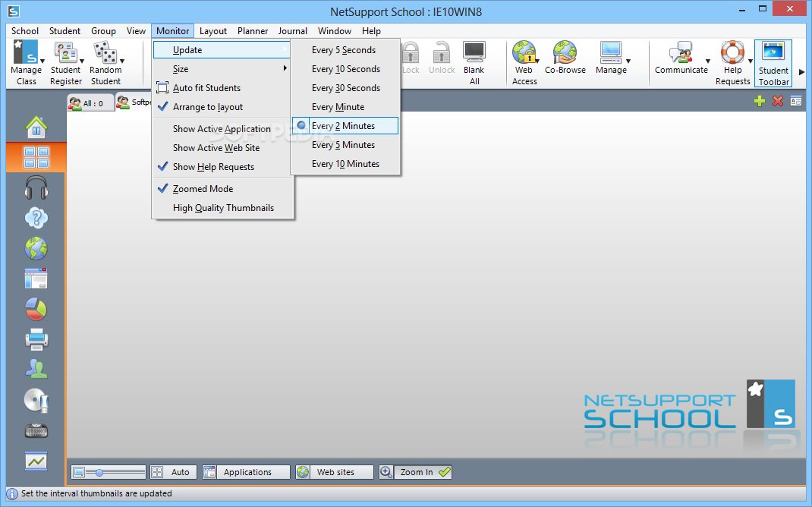Viewport: 812px width, 507px height.
Task: Open the Applications window view in sidebar
Action: [x=36, y=279]
